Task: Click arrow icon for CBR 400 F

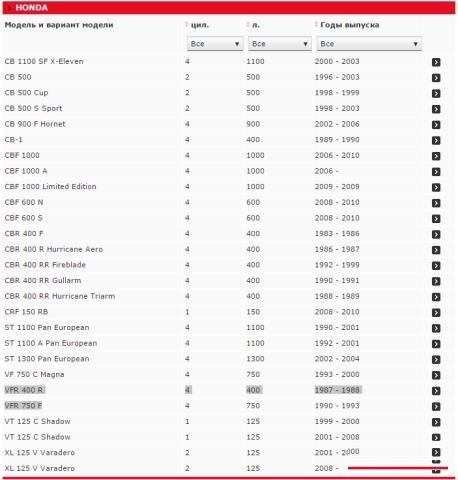Action: [436, 234]
